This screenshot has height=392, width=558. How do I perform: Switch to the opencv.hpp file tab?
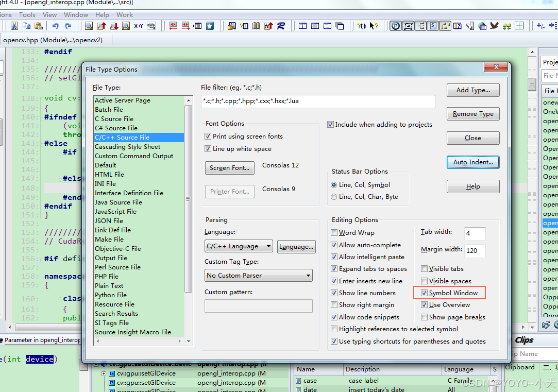(x=53, y=40)
